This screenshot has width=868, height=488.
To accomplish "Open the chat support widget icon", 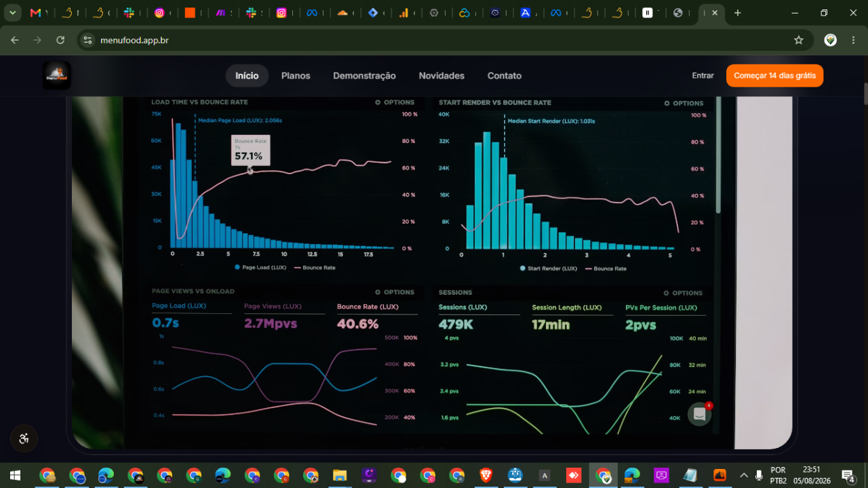I will 699,414.
